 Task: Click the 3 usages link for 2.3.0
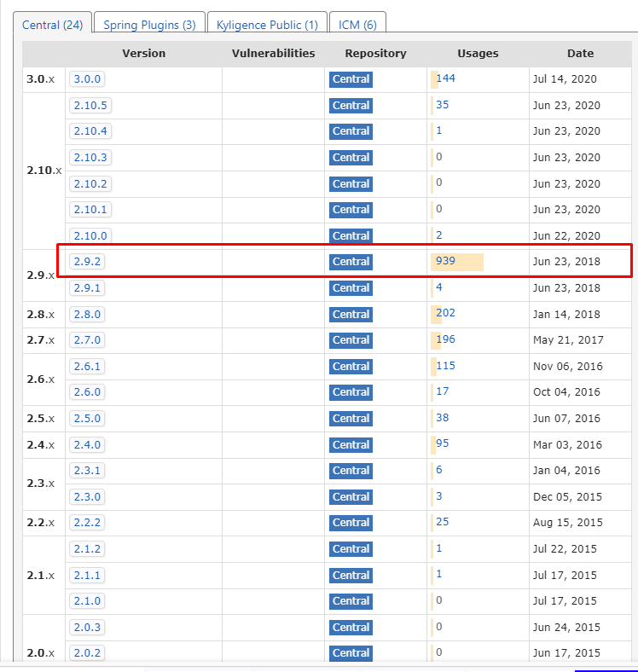[x=439, y=495]
